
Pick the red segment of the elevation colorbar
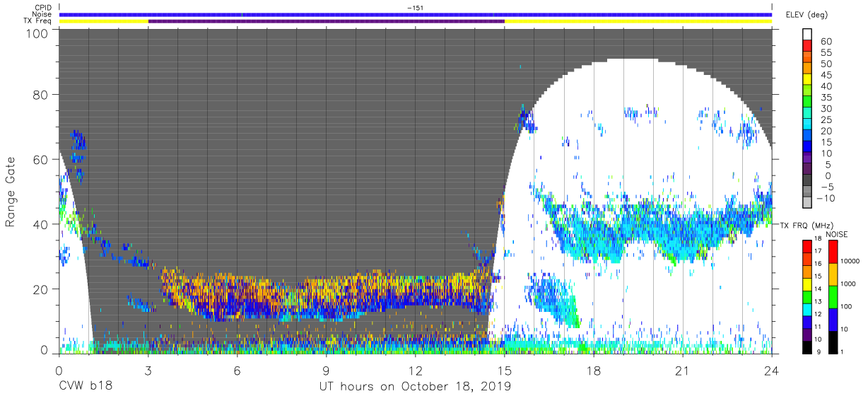(x=808, y=45)
